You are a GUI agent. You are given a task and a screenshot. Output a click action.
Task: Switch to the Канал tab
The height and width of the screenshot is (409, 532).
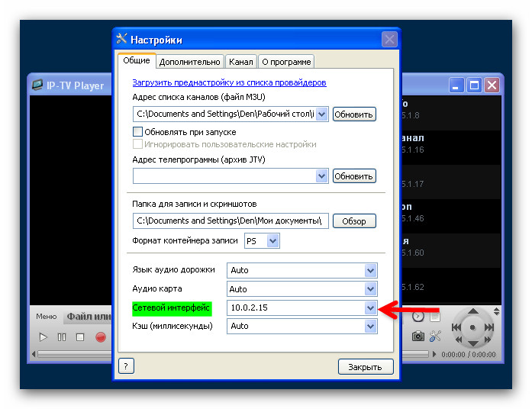pos(241,62)
